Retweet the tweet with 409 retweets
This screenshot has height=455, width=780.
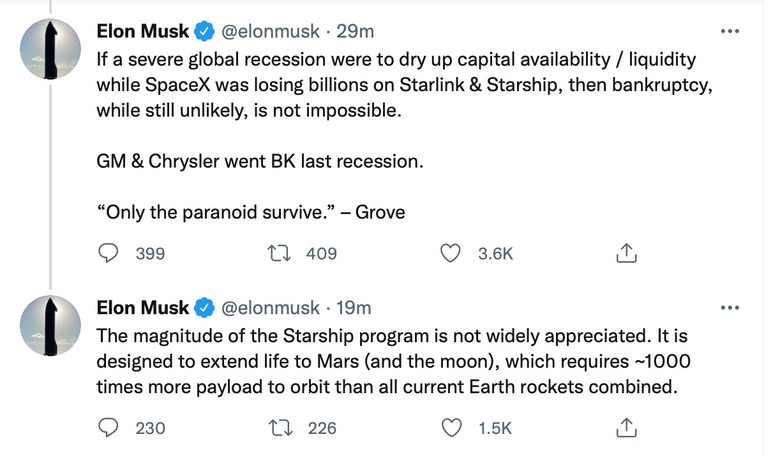pyautogui.click(x=281, y=254)
